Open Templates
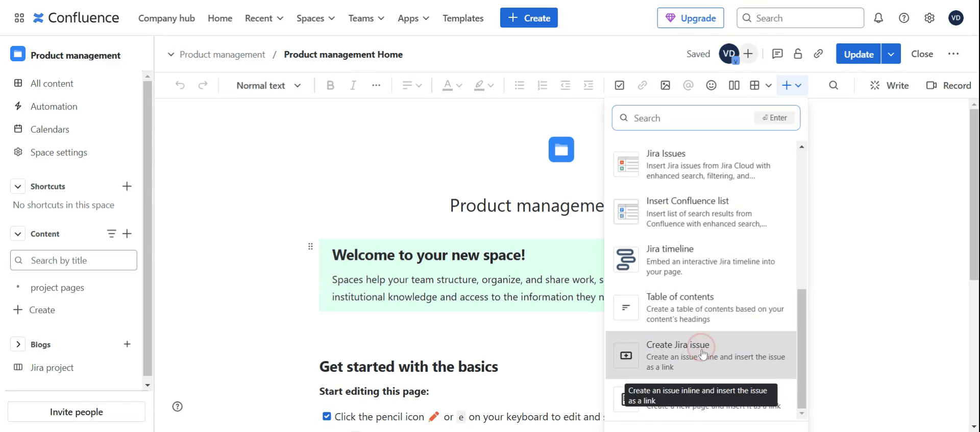Screen dimensions: 980x432 tap(463, 18)
